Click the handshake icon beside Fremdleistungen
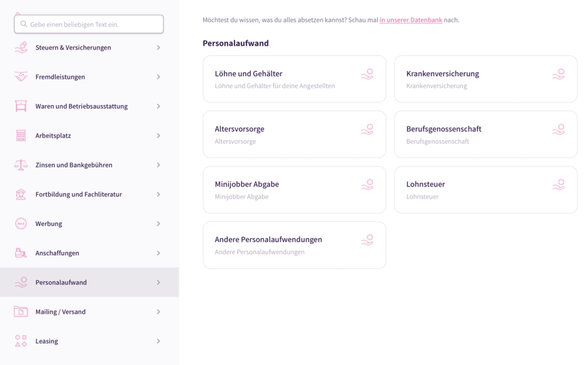 pos(21,77)
